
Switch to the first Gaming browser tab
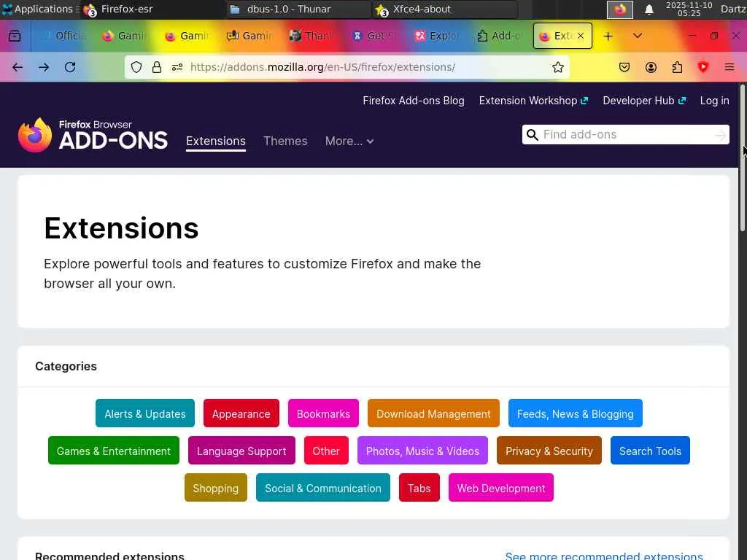(x=124, y=36)
